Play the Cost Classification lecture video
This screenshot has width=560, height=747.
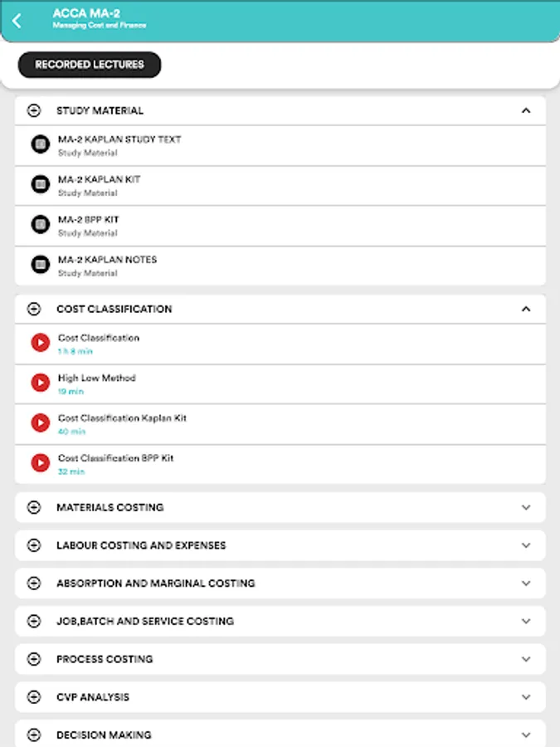click(40, 343)
